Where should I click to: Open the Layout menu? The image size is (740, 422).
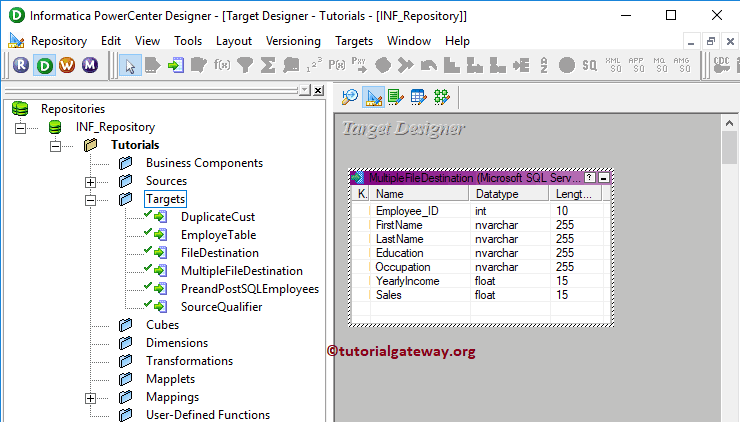(234, 41)
